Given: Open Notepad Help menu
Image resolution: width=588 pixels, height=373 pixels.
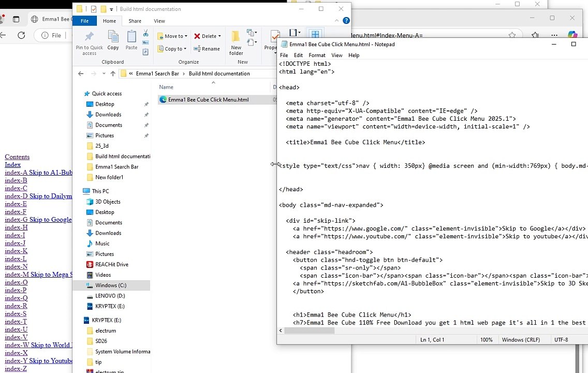Looking at the screenshot, I should [354, 55].
